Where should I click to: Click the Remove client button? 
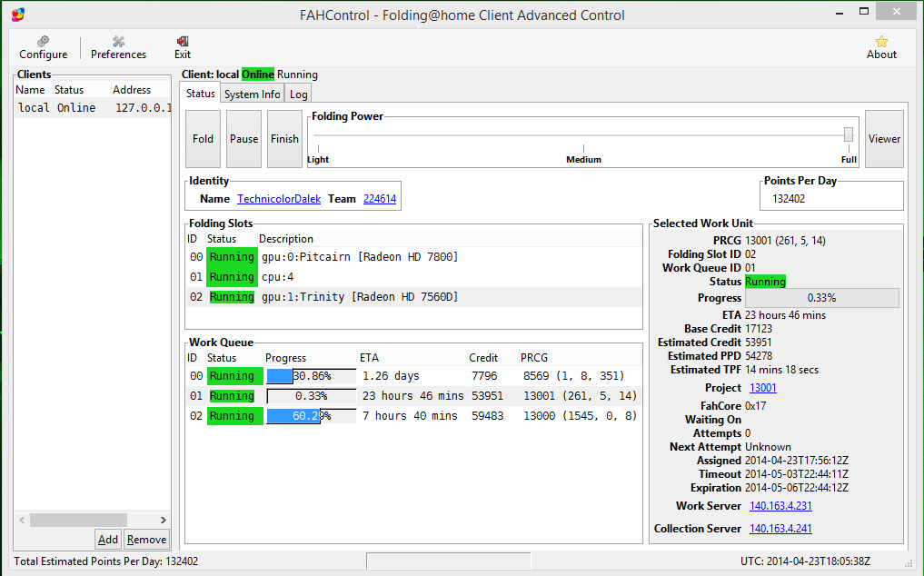point(147,539)
